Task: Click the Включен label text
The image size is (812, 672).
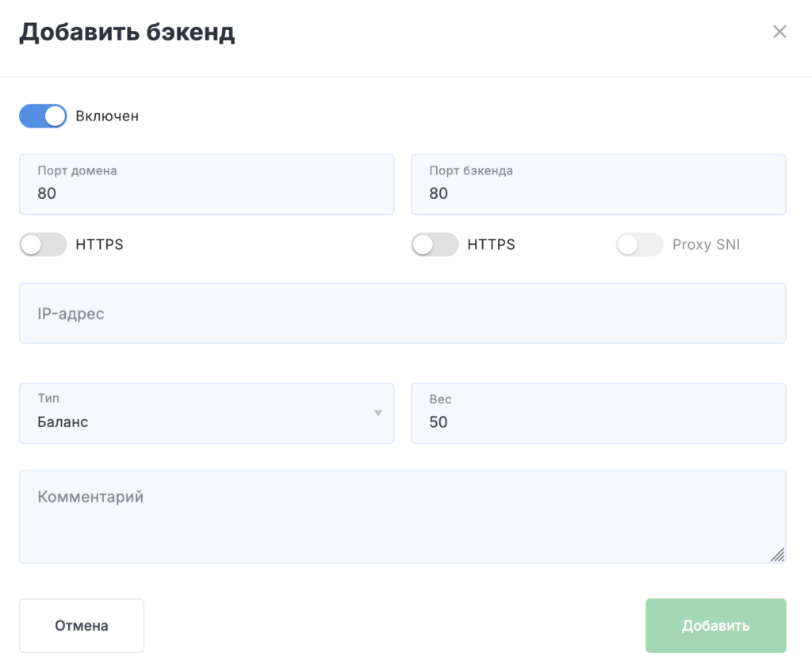Action: 107,116
